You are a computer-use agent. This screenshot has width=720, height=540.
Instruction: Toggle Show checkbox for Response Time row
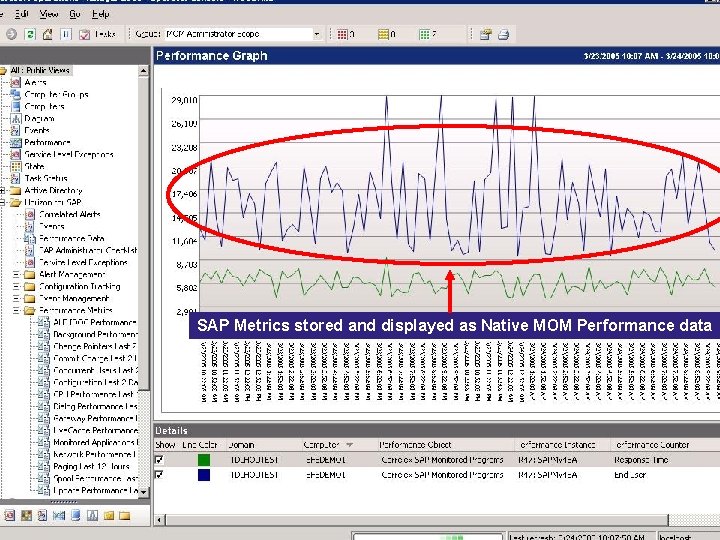(x=159, y=460)
